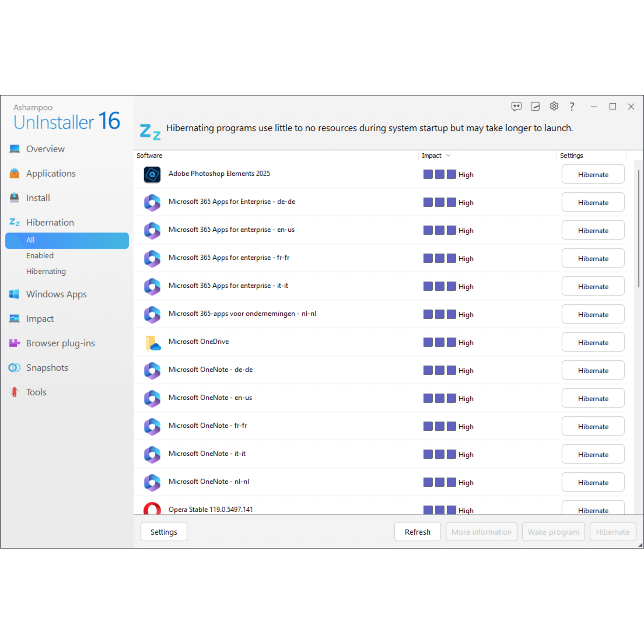Image resolution: width=644 pixels, height=644 pixels.
Task: Open settings via the gear icon
Action: click(554, 106)
